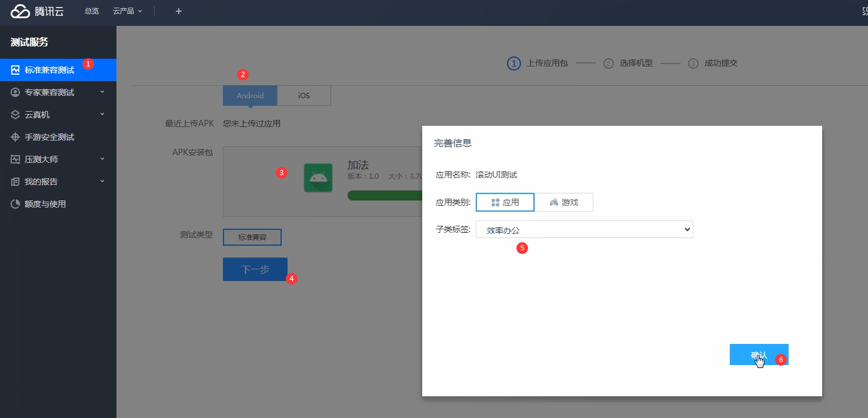
Task: Click the plus icon in top bar
Action: pyautogui.click(x=179, y=11)
